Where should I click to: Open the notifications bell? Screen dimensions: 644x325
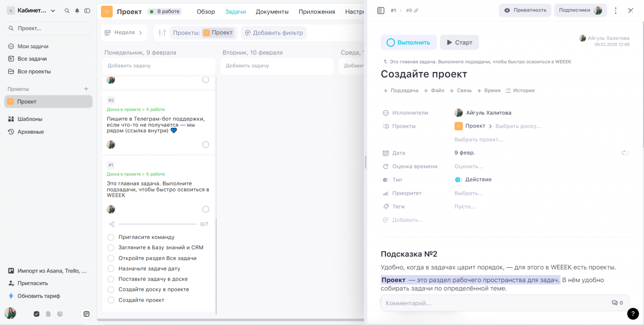(x=77, y=11)
